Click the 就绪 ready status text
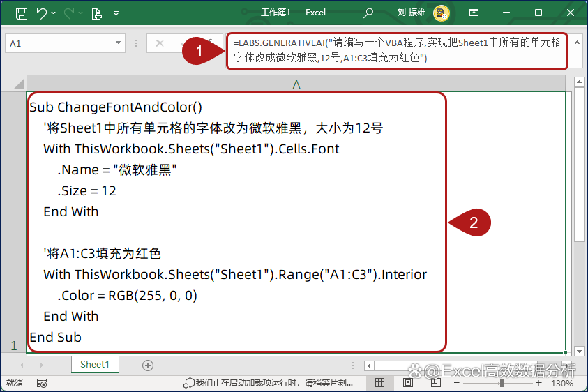The height and width of the screenshot is (392, 588). (x=15, y=383)
